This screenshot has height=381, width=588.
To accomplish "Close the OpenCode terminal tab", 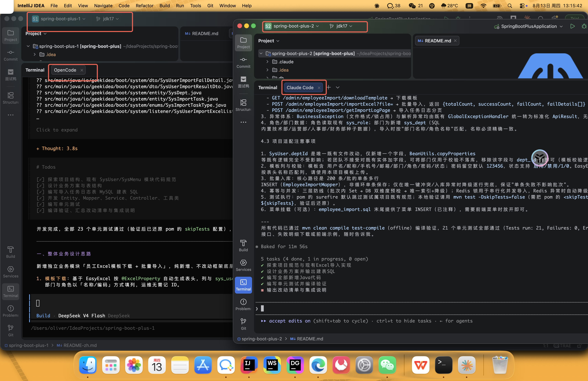I will pos(81,70).
